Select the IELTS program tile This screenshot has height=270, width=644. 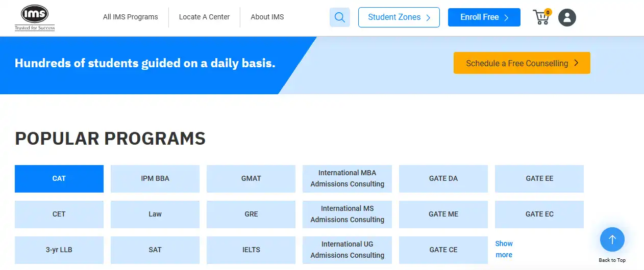coord(251,250)
